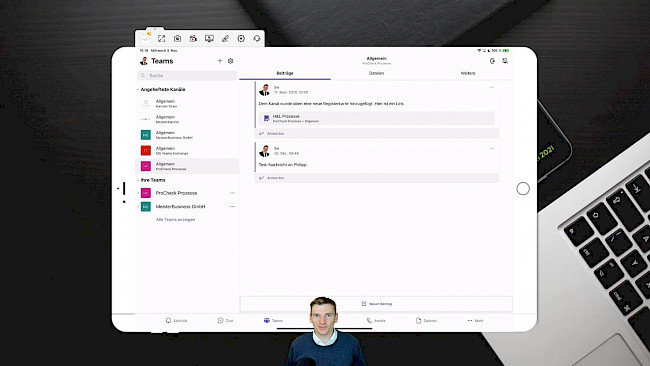Open the green MeisterBusiness GmbH pinned Allgemein channel
Screen dimensions: 650x366
187,135
